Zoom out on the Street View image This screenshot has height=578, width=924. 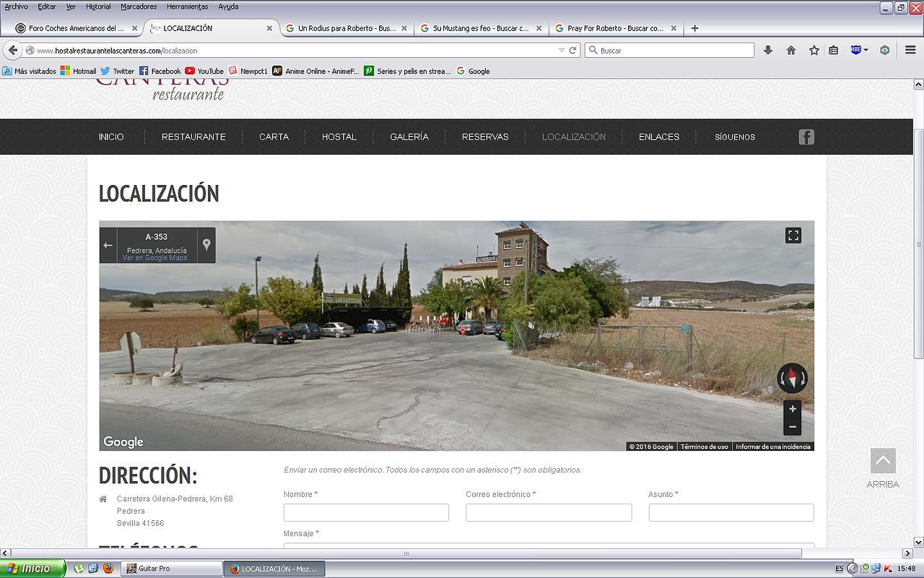(x=793, y=426)
